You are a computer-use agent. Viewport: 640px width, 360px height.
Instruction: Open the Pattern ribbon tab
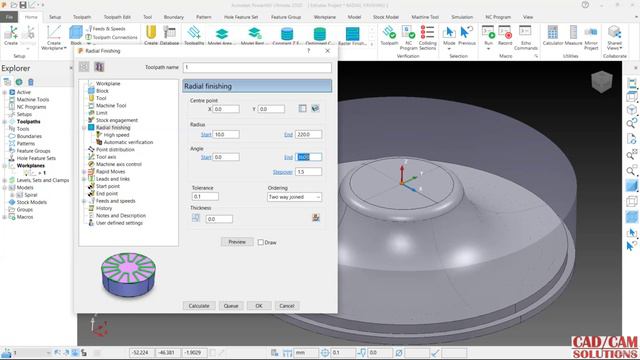click(203, 17)
